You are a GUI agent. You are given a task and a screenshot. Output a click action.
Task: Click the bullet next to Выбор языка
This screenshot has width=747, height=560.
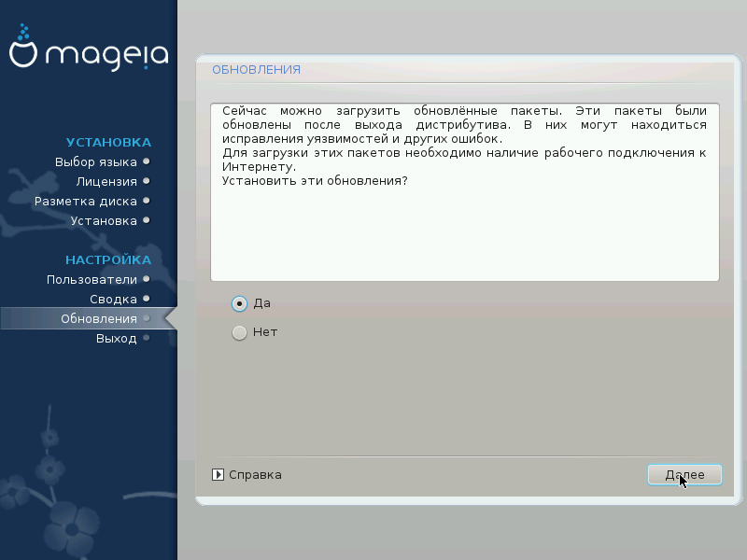point(147,161)
